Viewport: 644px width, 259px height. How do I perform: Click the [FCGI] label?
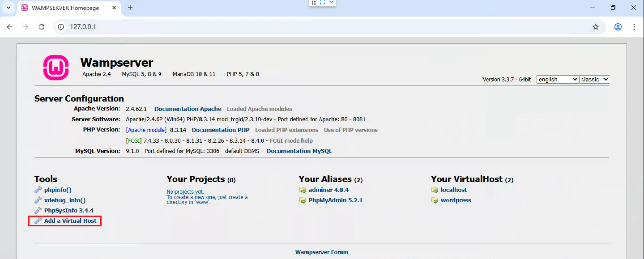(134, 140)
